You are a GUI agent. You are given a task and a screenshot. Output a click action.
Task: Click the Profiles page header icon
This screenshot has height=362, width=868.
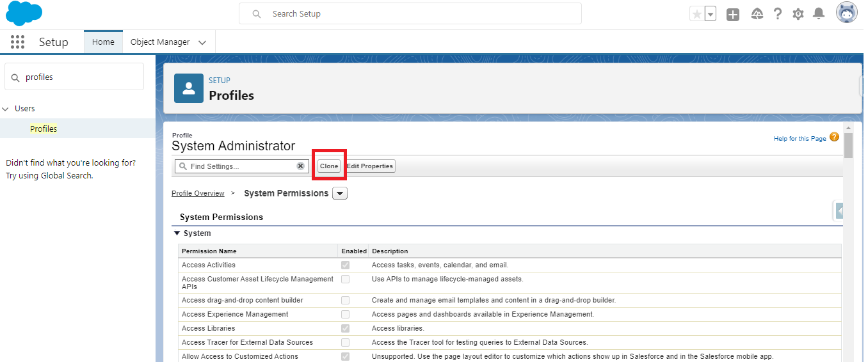click(189, 88)
